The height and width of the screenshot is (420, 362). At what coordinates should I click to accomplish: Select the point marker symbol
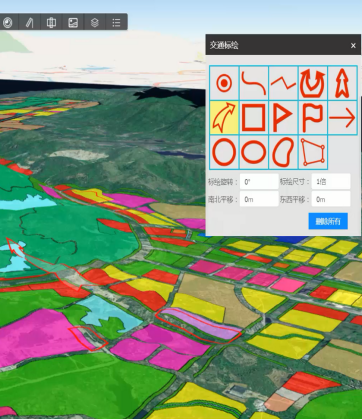click(x=224, y=83)
